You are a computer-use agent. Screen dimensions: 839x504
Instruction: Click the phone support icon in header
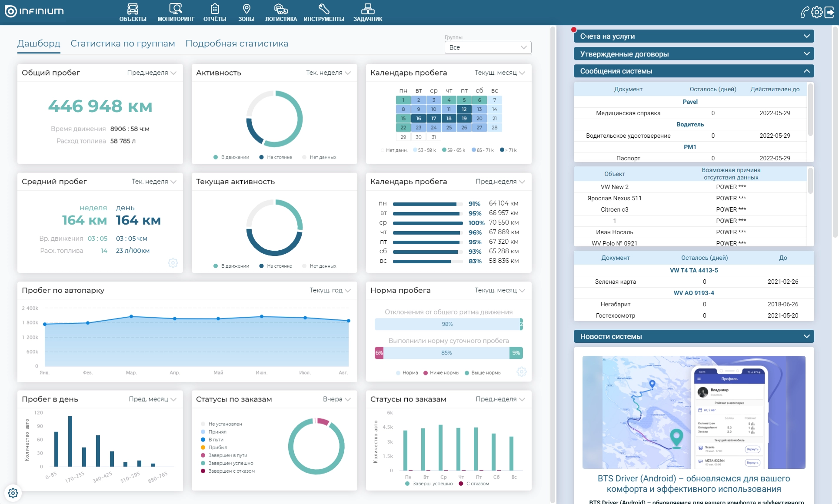805,12
